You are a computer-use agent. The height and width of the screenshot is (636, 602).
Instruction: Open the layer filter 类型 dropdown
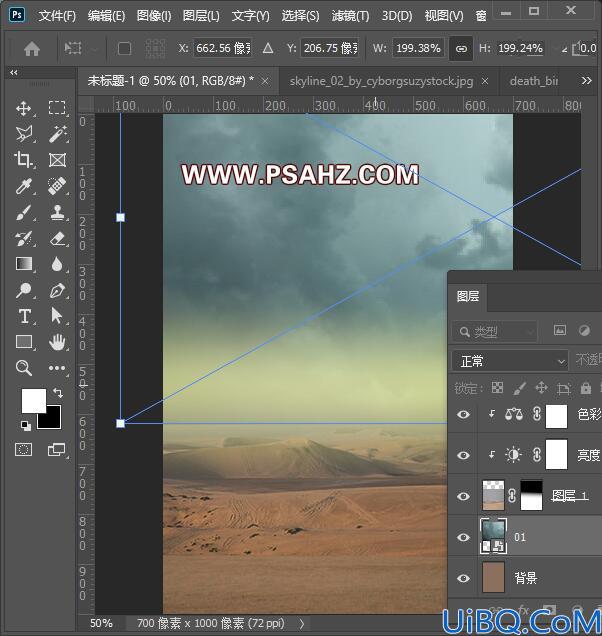point(495,332)
